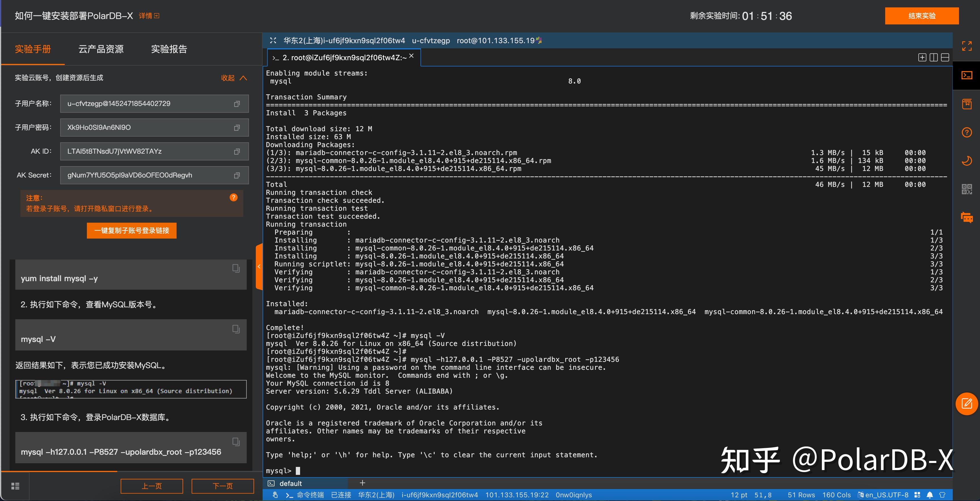980x501 pixels.
Task: Click 一键复制子账号登录链接 button
Action: tap(132, 231)
